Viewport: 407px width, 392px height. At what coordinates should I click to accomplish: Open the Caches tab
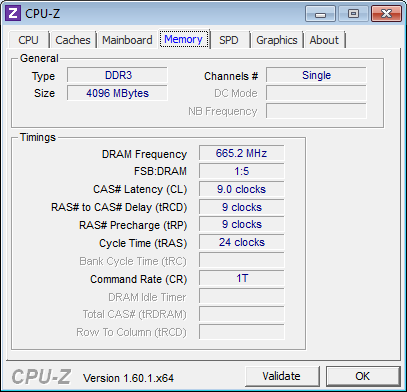73,40
